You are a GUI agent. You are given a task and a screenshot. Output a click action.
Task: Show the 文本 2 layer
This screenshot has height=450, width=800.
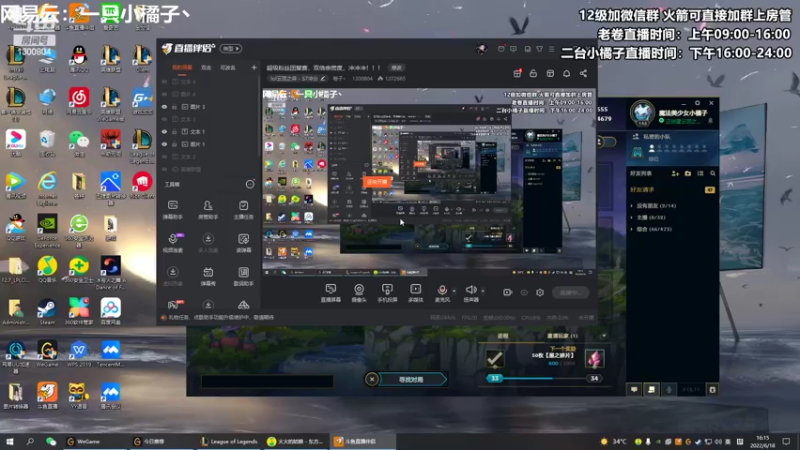164,157
